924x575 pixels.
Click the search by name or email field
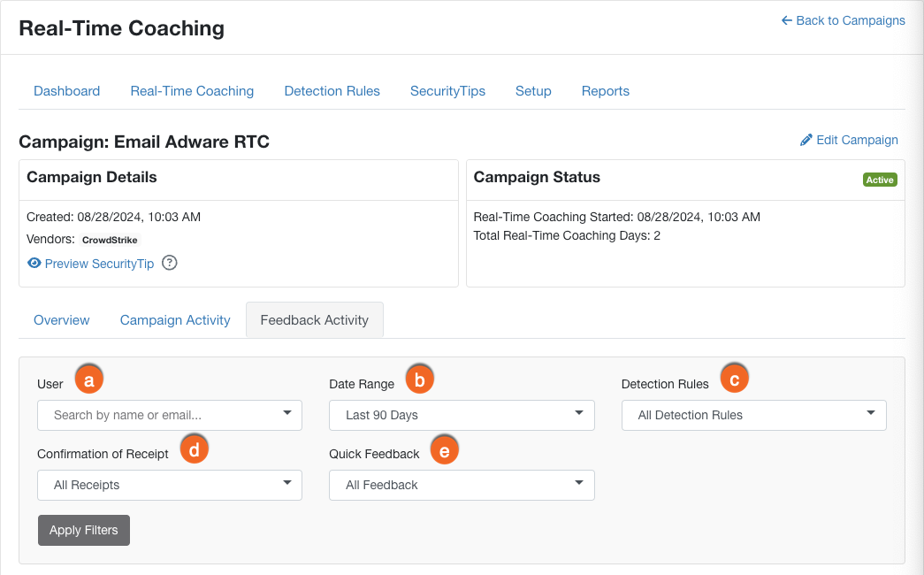(x=150, y=414)
